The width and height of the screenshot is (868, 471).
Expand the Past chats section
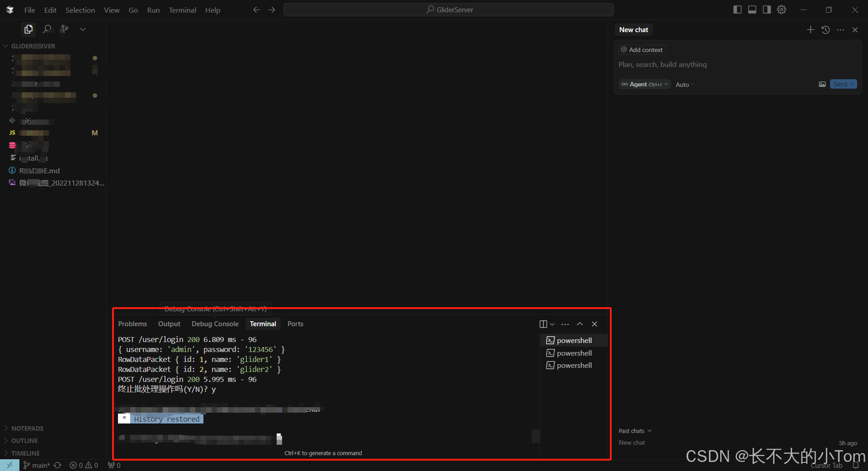click(634, 431)
